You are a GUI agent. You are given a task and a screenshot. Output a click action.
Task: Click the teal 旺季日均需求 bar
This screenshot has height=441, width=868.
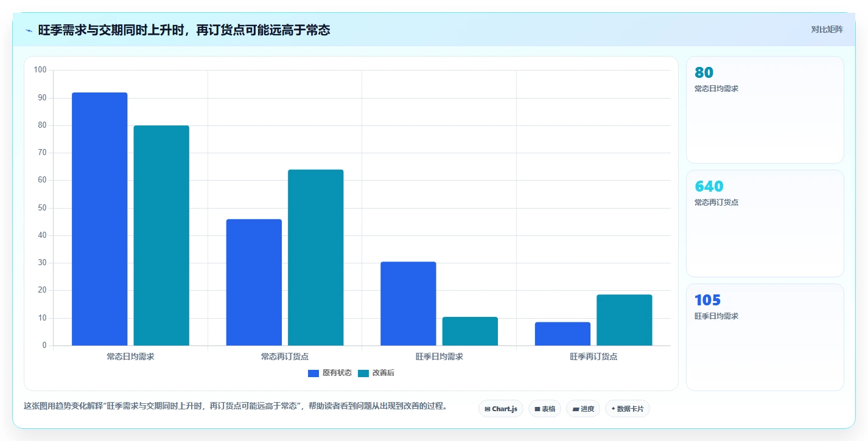[x=470, y=332]
